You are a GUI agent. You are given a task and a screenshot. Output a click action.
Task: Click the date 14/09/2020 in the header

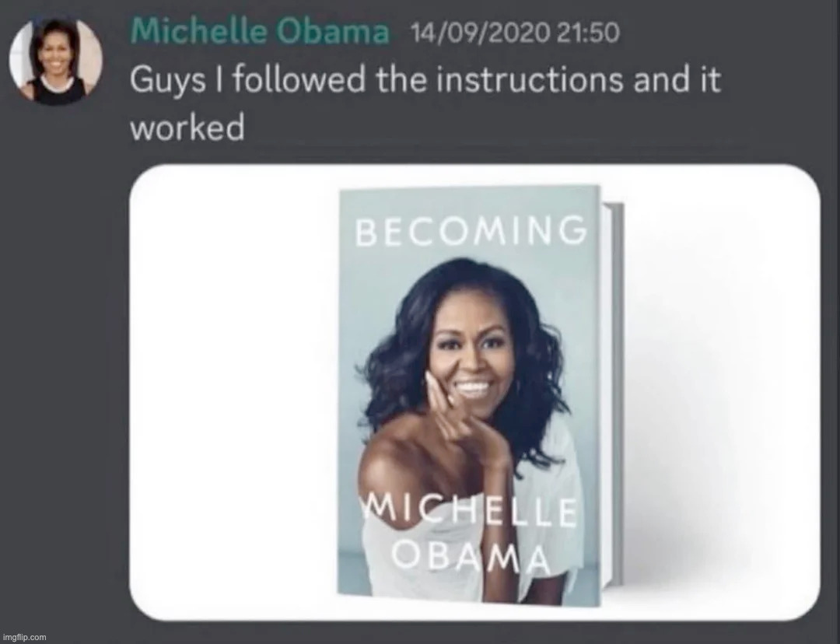coord(480,33)
